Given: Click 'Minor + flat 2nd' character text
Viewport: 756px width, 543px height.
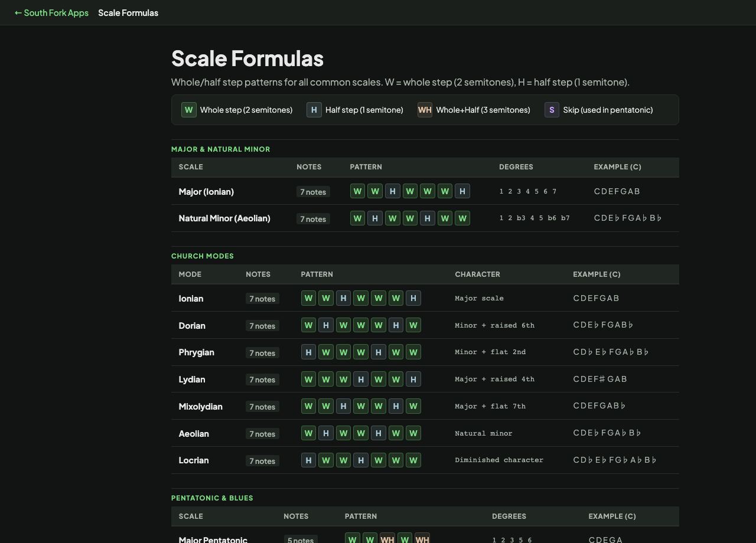Looking at the screenshot, I should click(x=490, y=352).
